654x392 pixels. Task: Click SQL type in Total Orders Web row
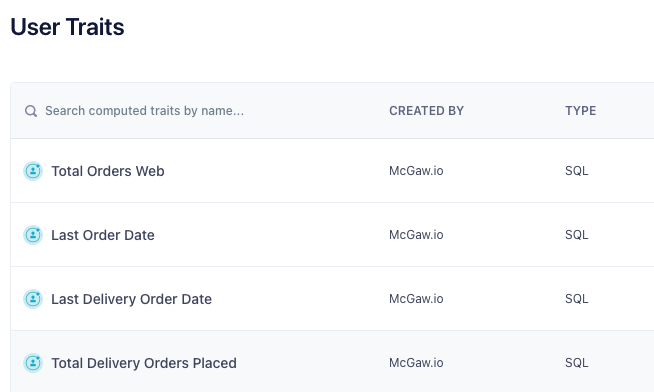577,171
